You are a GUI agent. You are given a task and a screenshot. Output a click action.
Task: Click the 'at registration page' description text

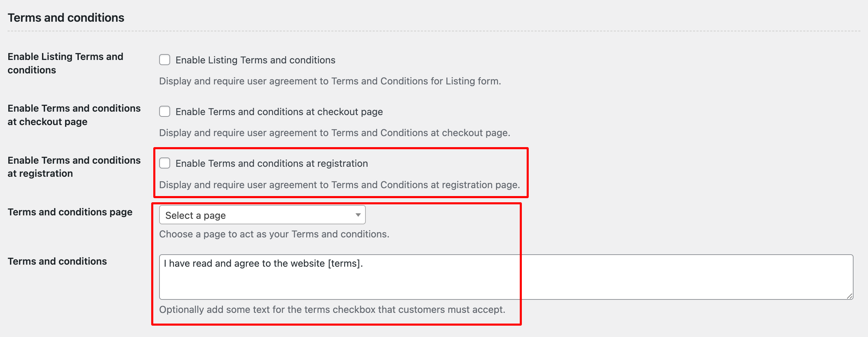click(x=475, y=185)
